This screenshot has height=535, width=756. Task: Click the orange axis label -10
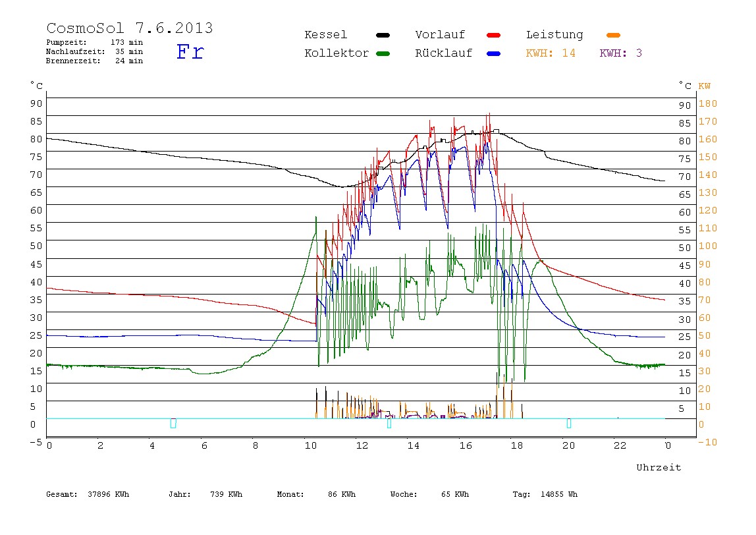pyautogui.click(x=708, y=442)
